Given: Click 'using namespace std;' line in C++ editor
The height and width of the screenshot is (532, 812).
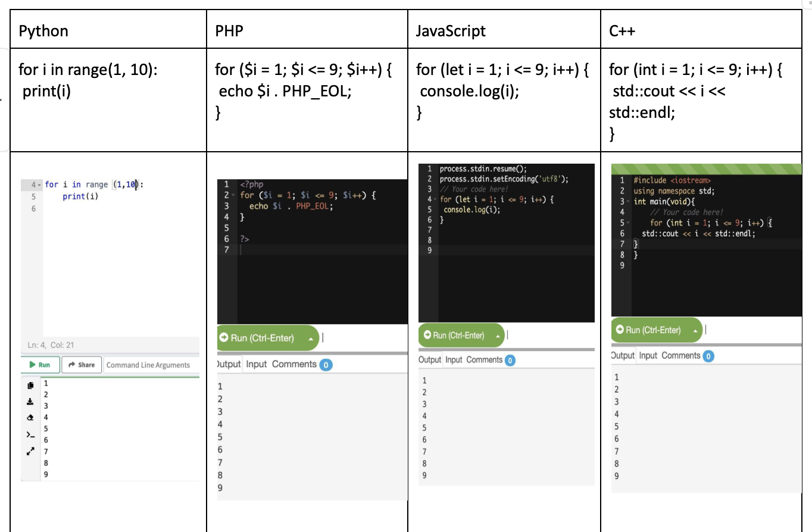Looking at the screenshot, I should 674,191.
